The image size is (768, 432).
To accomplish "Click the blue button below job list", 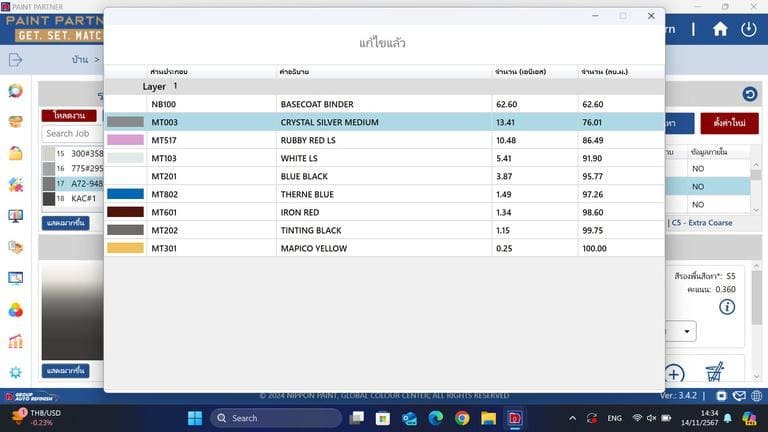I will click(66, 222).
